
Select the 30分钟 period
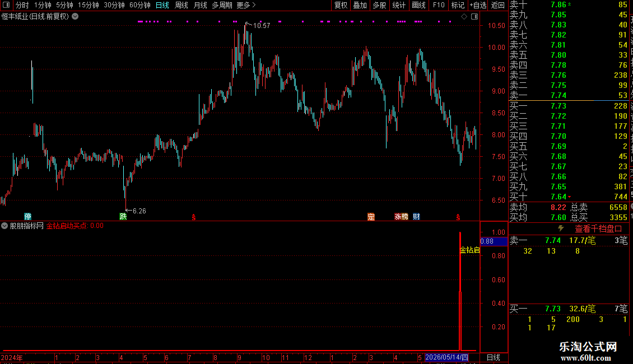[x=114, y=5]
